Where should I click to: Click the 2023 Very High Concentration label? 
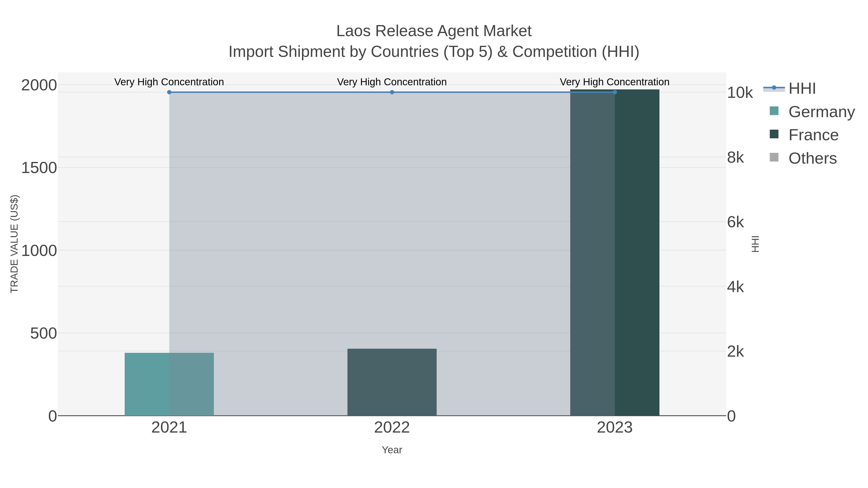pos(615,82)
